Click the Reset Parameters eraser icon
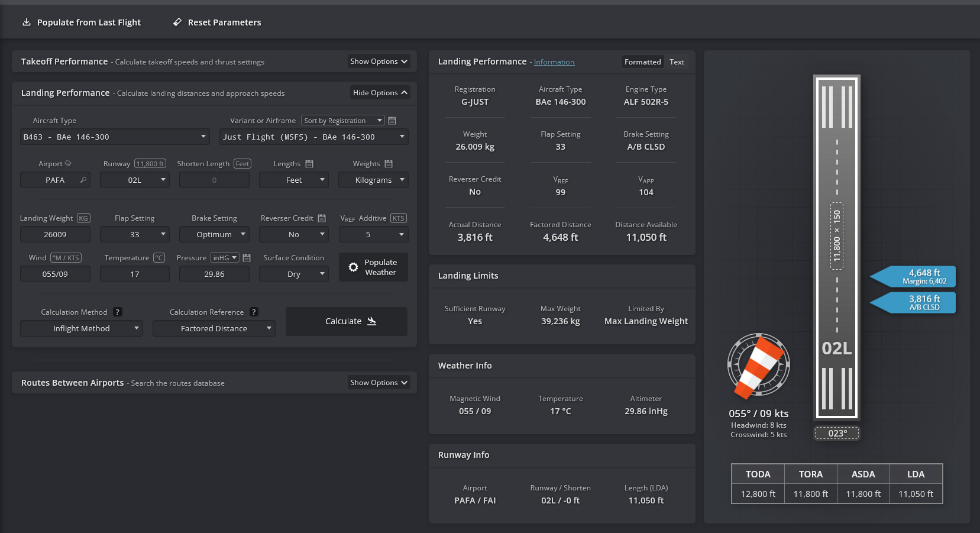The height and width of the screenshot is (533, 980). 177,22
